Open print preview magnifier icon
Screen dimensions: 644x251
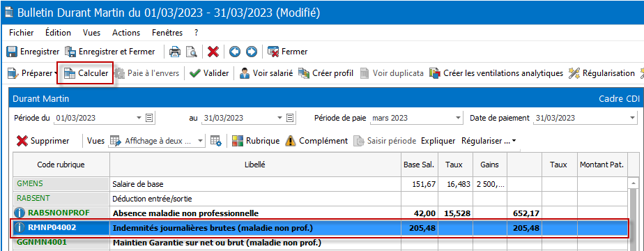pyautogui.click(x=192, y=52)
